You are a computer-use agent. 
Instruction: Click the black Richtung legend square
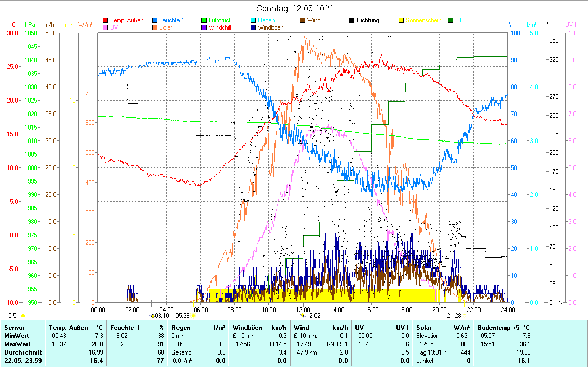[351, 20]
